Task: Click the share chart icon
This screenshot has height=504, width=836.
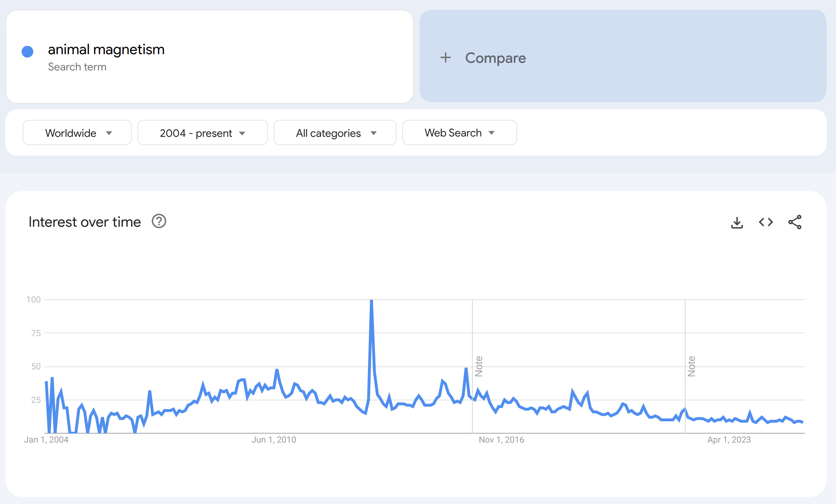Action: tap(794, 222)
